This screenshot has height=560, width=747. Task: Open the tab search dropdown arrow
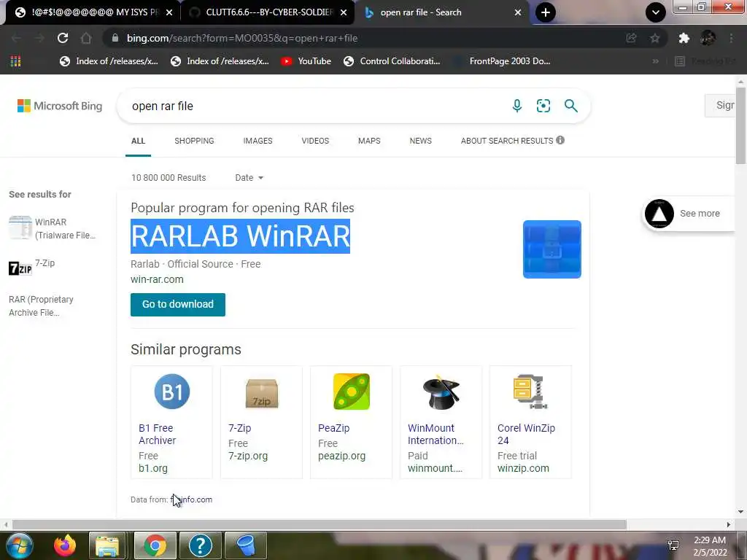tap(656, 12)
